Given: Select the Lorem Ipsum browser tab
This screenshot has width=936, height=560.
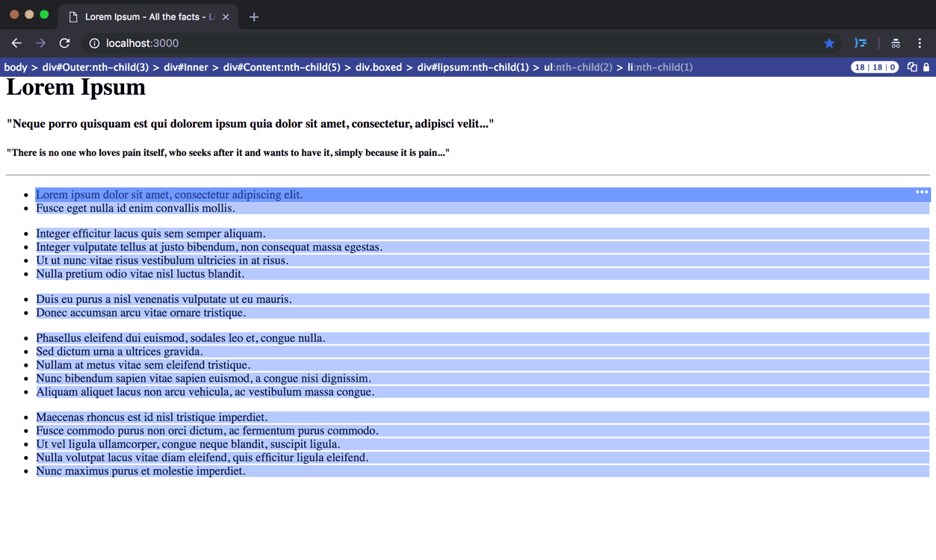Looking at the screenshot, I should pyautogui.click(x=148, y=16).
